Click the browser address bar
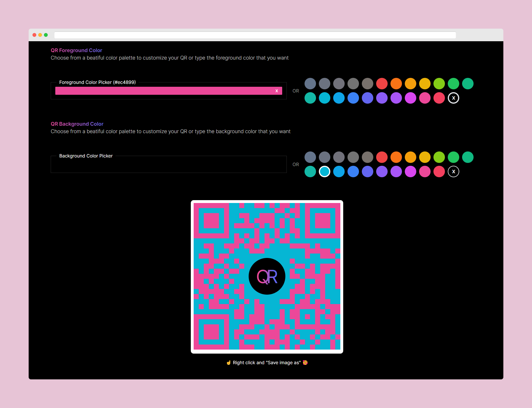532x408 pixels. pyautogui.click(x=255, y=35)
